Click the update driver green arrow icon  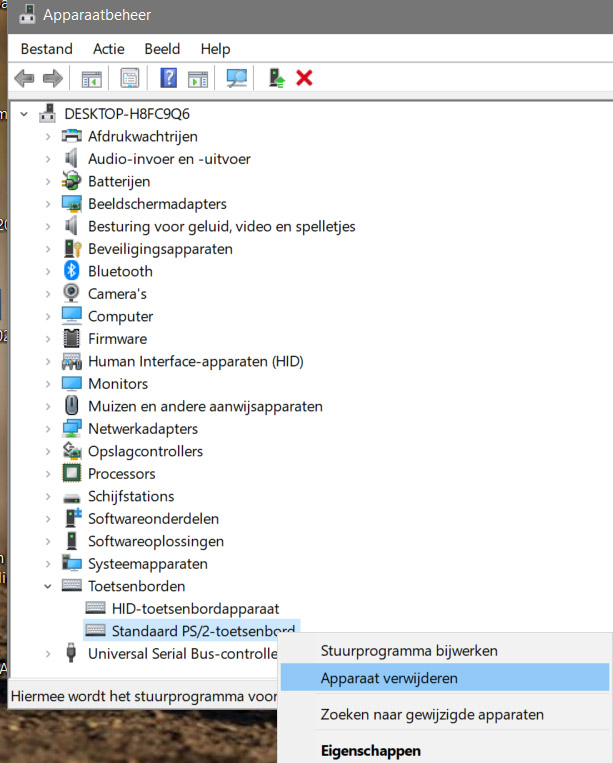click(276, 78)
